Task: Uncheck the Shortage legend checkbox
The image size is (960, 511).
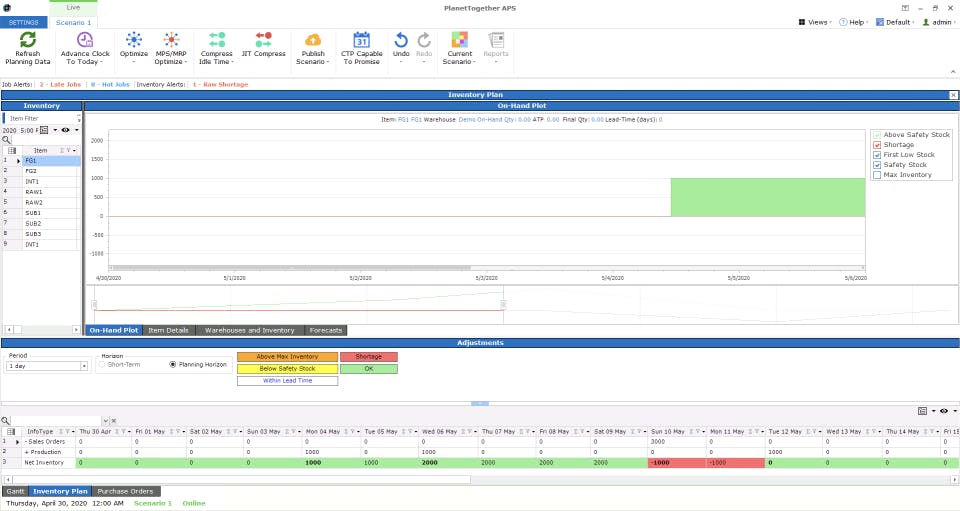Action: point(877,145)
